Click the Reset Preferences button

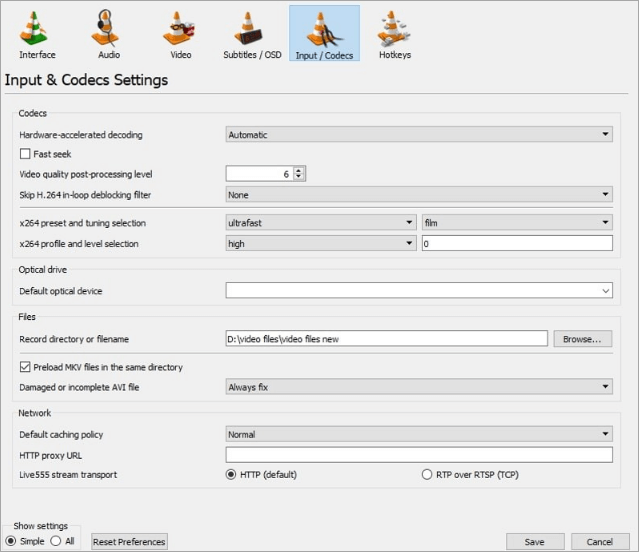[129, 542]
